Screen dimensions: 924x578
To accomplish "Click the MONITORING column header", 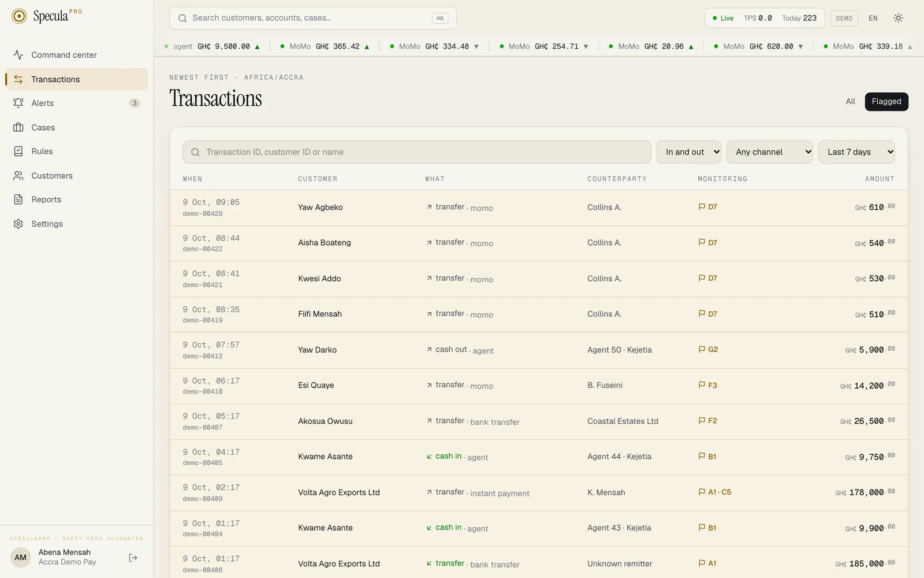I will coord(722,179).
